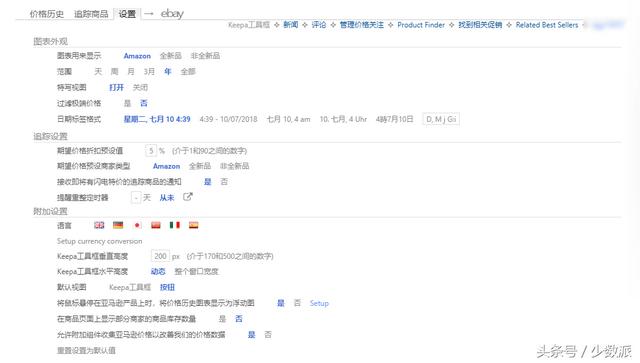Image resolution: width=640 pixels, height=363 pixels.
Task: Click 重置设置为默认值 to reset settings
Action: pos(86,351)
